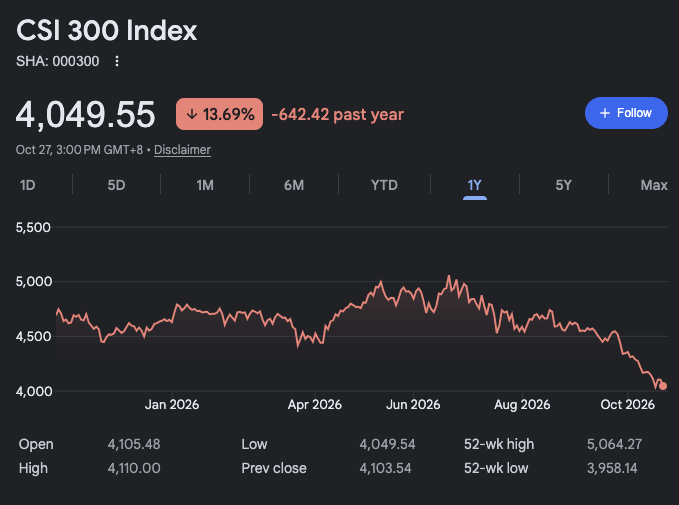The height and width of the screenshot is (505, 679).
Task: Click the end-of-line marker dot on the chart
Action: click(x=663, y=386)
